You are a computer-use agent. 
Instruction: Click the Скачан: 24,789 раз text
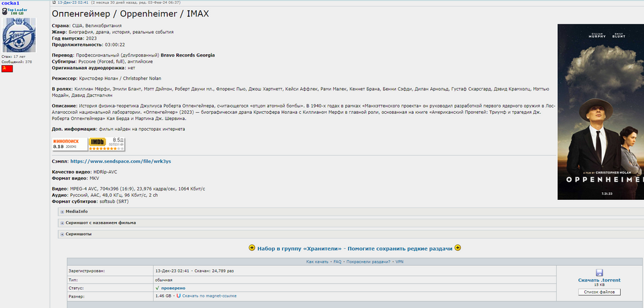tap(214, 271)
